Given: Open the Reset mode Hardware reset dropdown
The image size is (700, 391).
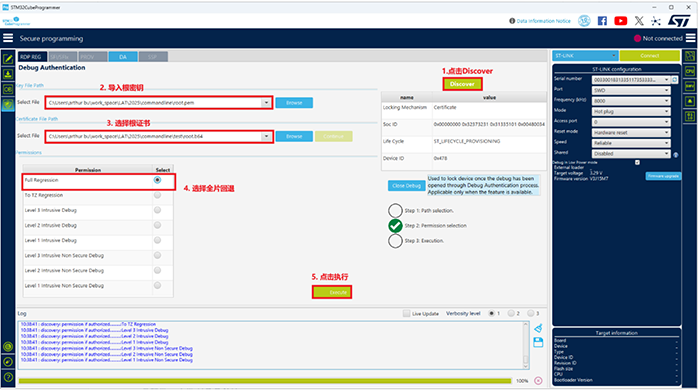Looking at the screenshot, I should point(631,133).
